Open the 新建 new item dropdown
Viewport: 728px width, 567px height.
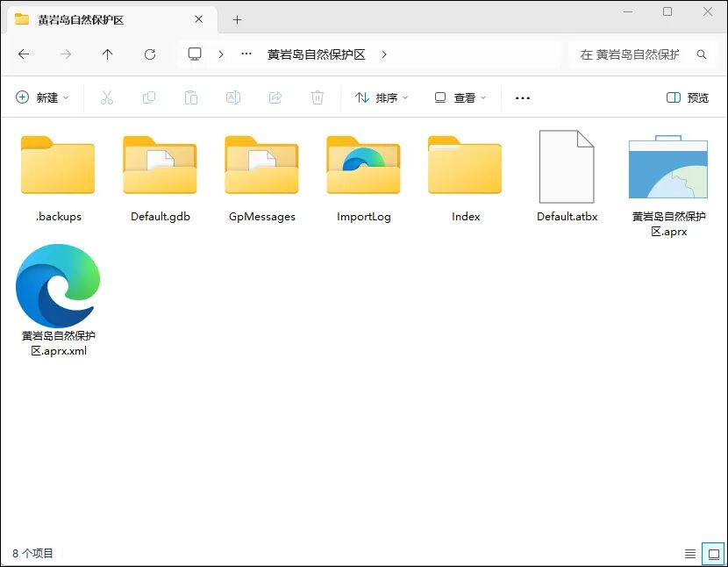click(x=42, y=97)
